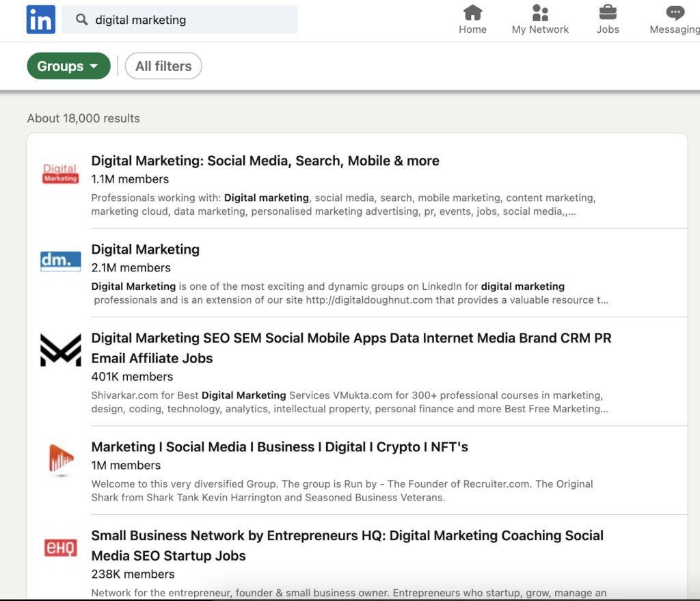
Task: Click the '1.1M members' text
Action: coord(130,179)
